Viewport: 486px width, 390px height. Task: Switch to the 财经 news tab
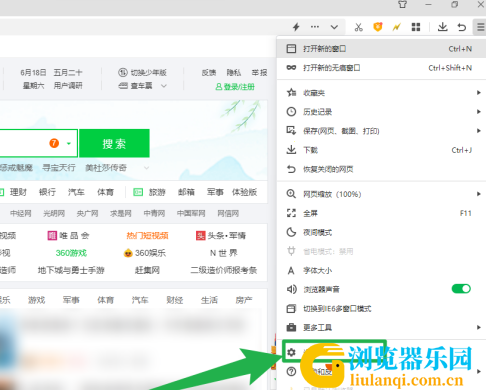point(175,300)
